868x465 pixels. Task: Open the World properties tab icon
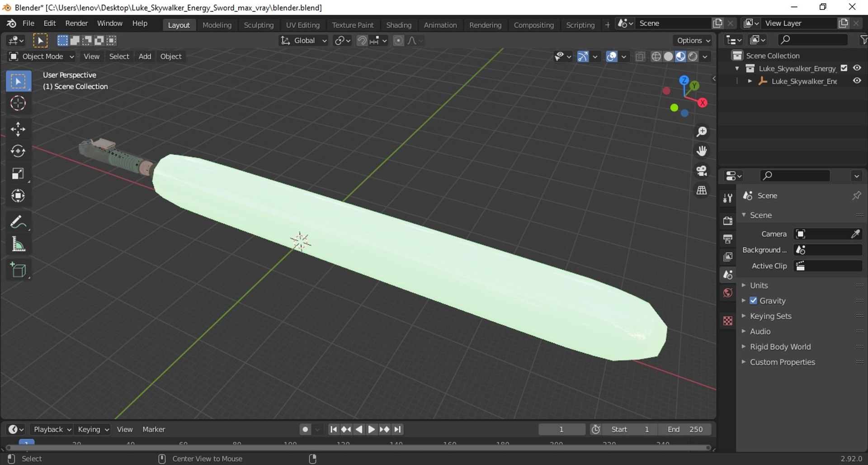pyautogui.click(x=727, y=293)
